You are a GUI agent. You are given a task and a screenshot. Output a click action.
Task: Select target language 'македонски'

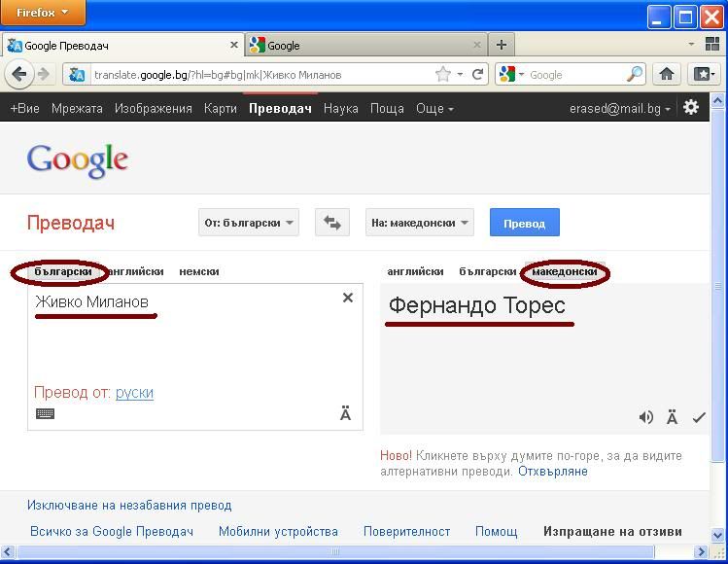[x=565, y=271]
